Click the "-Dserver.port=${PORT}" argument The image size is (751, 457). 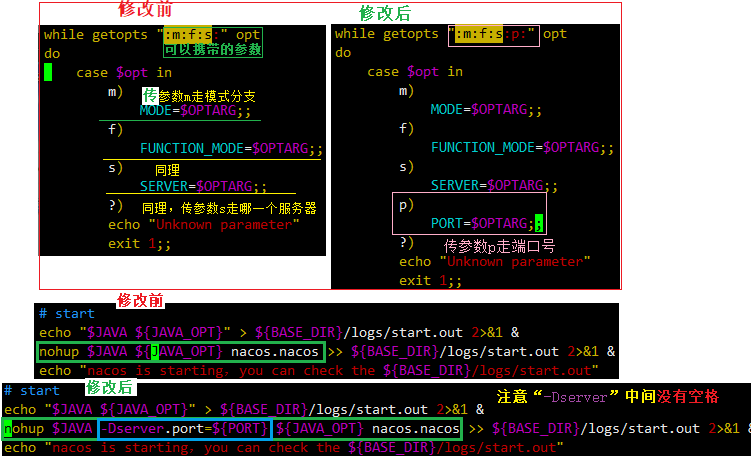click(x=184, y=428)
